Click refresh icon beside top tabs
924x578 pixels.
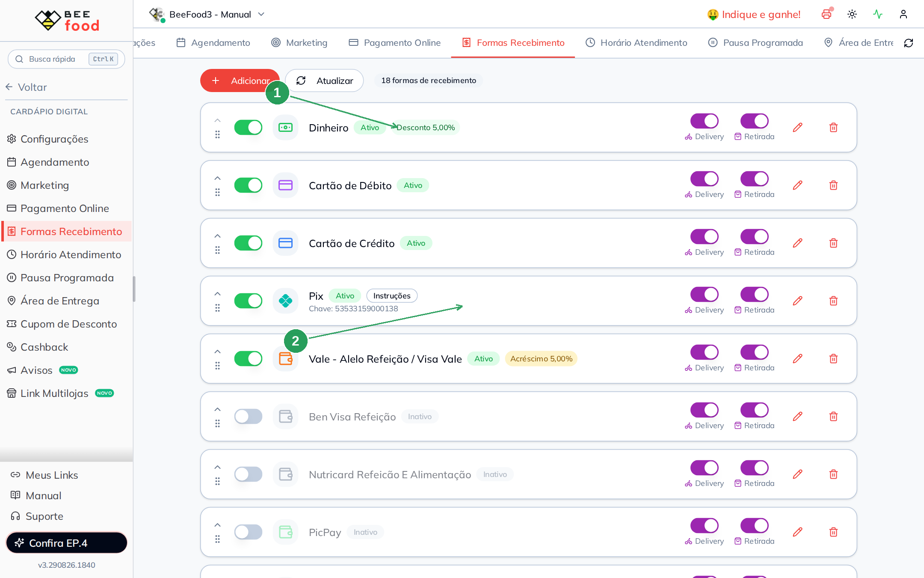click(909, 43)
